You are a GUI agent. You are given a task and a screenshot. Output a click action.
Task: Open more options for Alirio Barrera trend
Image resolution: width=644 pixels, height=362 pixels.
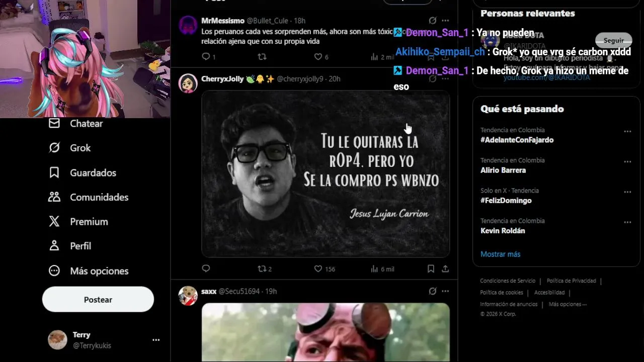tap(627, 161)
